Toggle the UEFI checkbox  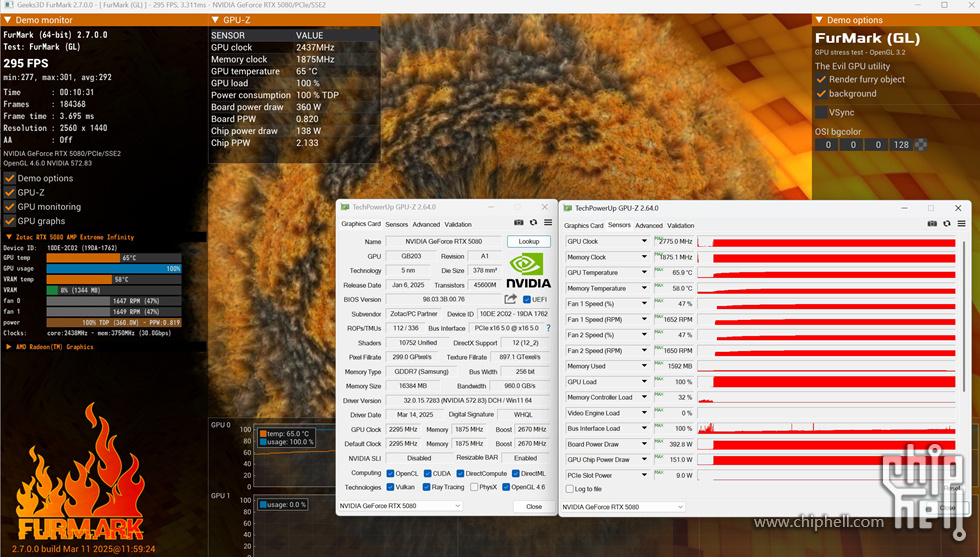point(527,299)
